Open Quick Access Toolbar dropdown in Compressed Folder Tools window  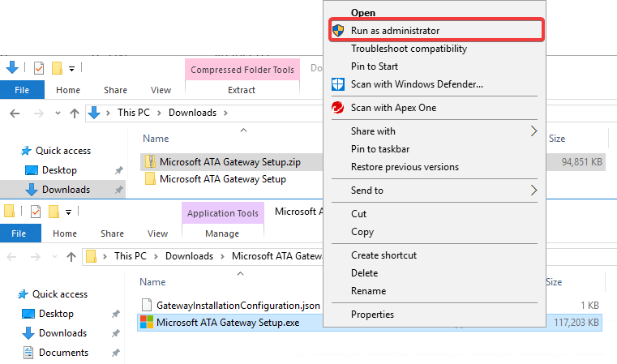pyautogui.click(x=71, y=68)
